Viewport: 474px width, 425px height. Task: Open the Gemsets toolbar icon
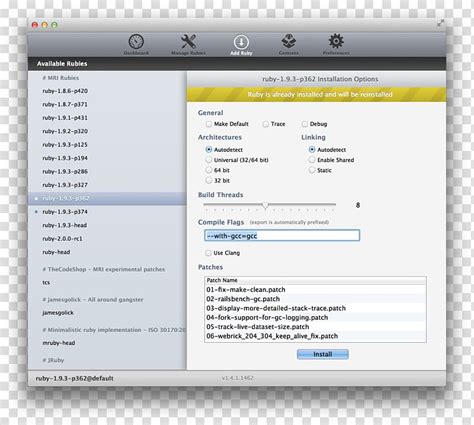coord(288,41)
